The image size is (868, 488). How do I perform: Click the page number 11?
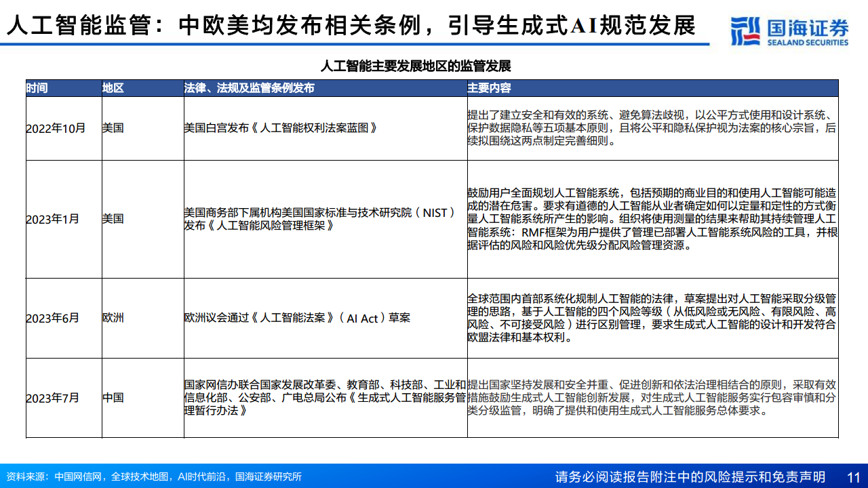coord(854,476)
